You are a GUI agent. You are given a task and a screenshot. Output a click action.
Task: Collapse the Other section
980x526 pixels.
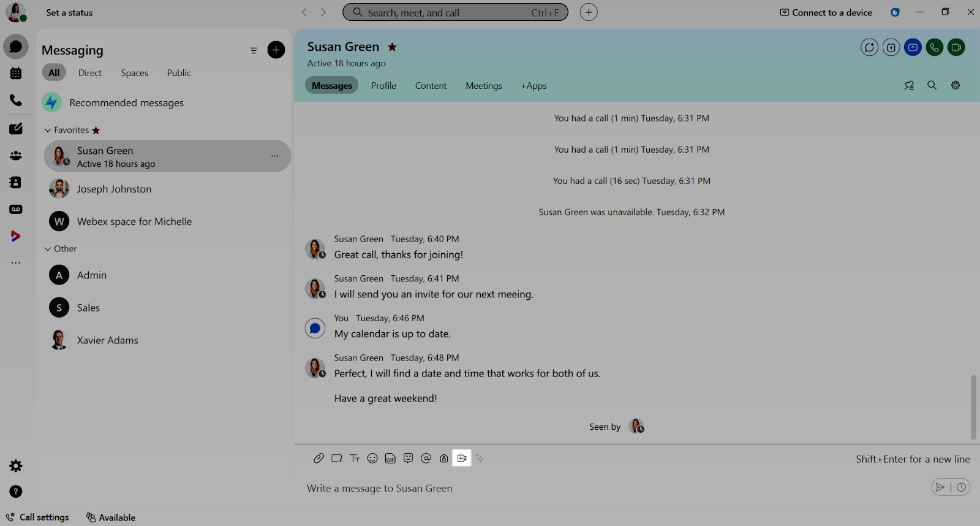(x=48, y=249)
